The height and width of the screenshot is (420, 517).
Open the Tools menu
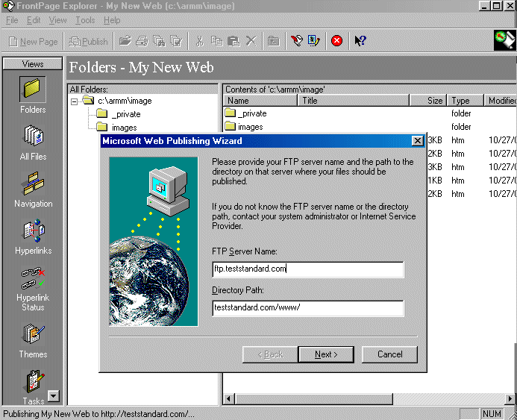coord(85,20)
